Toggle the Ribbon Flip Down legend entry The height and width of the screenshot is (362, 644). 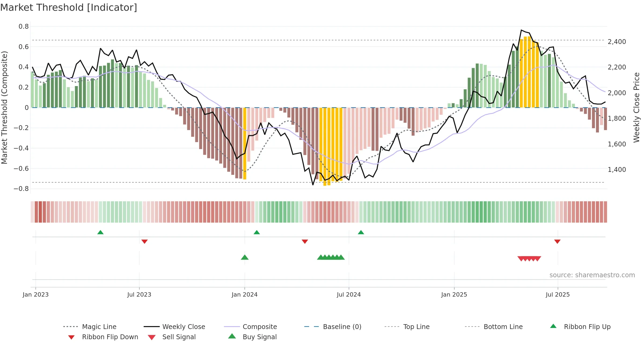tap(103, 337)
